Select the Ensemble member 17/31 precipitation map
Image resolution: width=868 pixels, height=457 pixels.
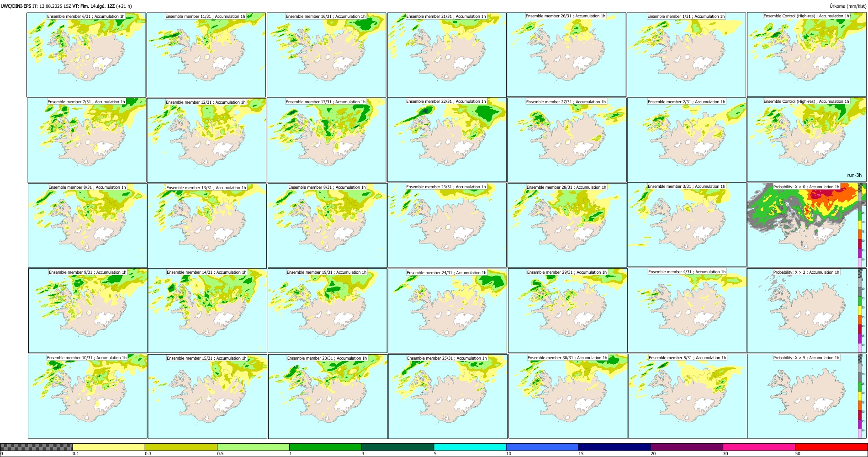coord(327,140)
